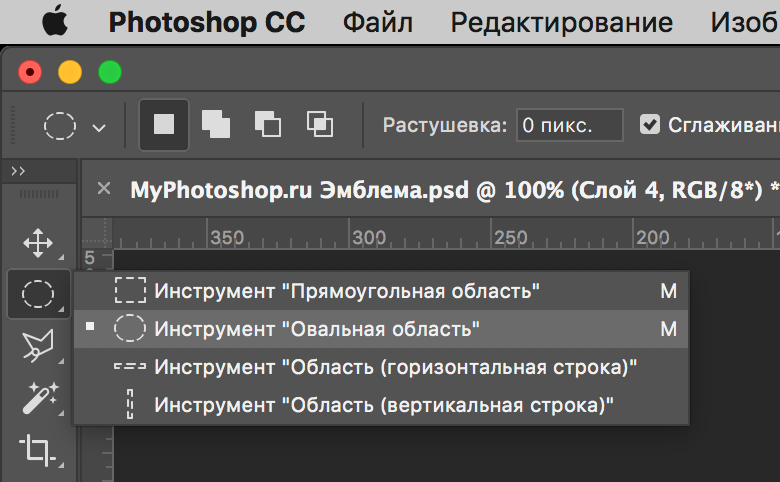
Task: Click the New selection mode icon
Action: (x=163, y=125)
